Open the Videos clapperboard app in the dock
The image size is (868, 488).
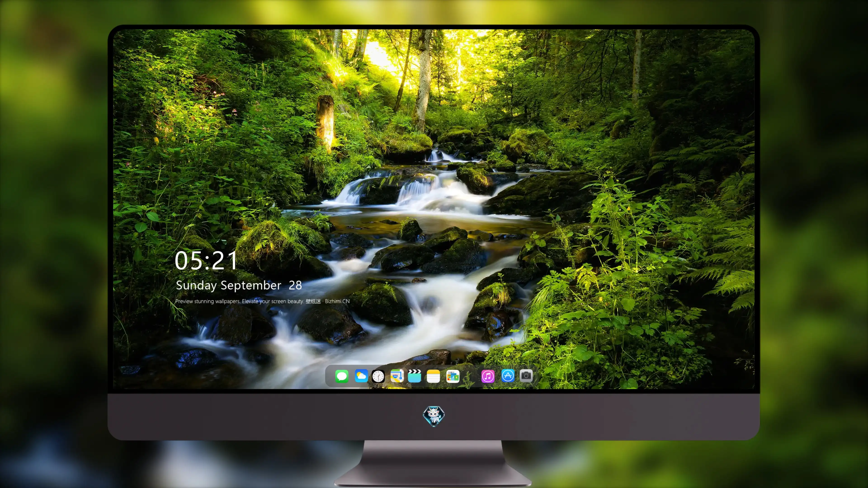point(415,376)
